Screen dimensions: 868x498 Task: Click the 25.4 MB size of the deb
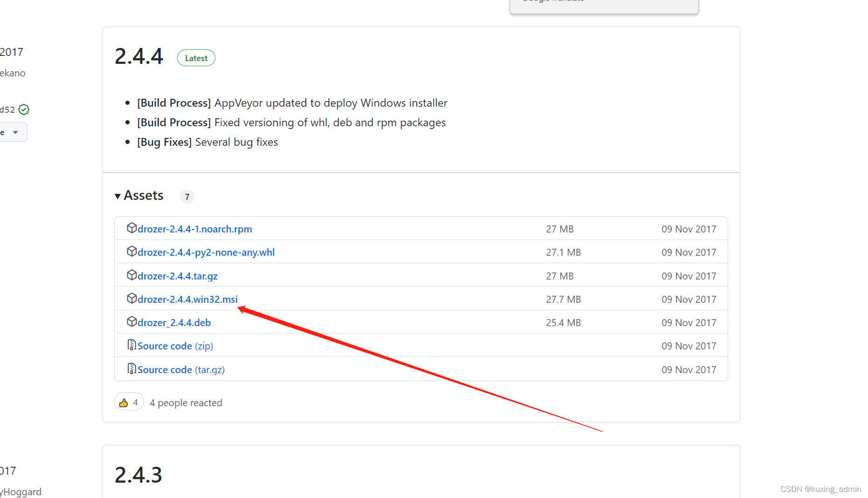(x=563, y=322)
